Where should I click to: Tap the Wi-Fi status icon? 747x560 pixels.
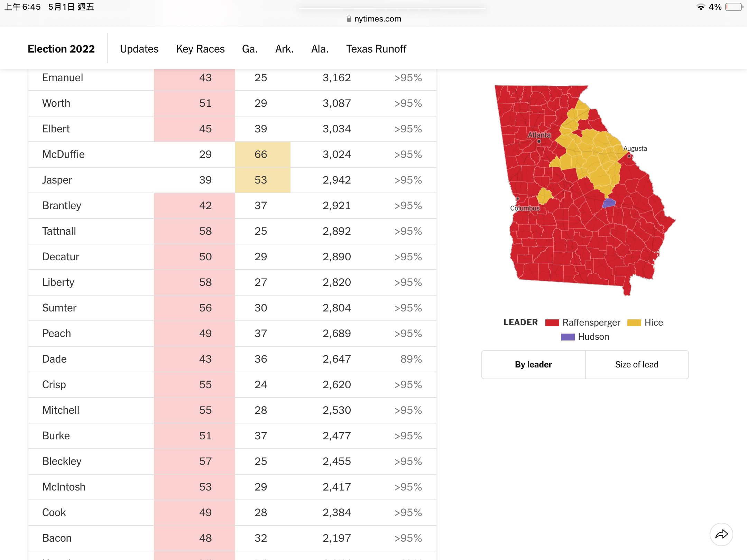pos(701,7)
